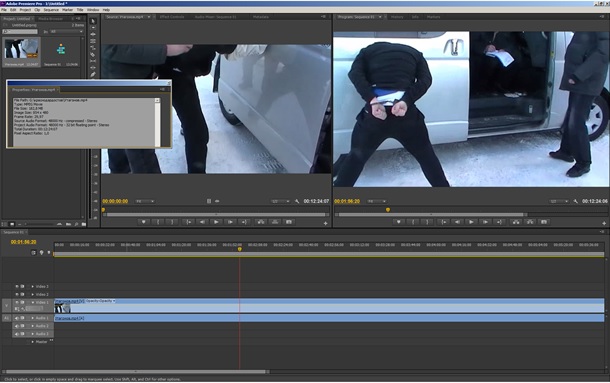Switch to Media Browser tab

pos(51,19)
